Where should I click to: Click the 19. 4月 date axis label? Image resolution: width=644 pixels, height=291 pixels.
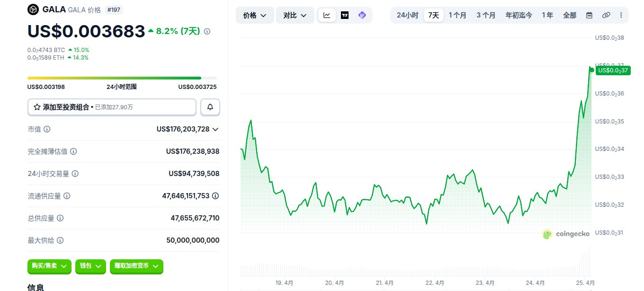[284, 283]
